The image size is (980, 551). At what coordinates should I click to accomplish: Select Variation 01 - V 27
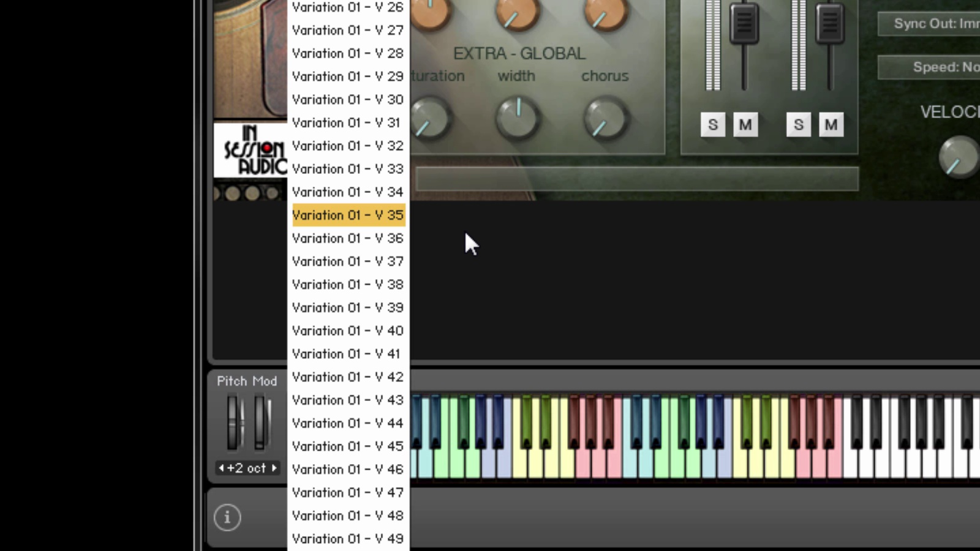click(348, 30)
